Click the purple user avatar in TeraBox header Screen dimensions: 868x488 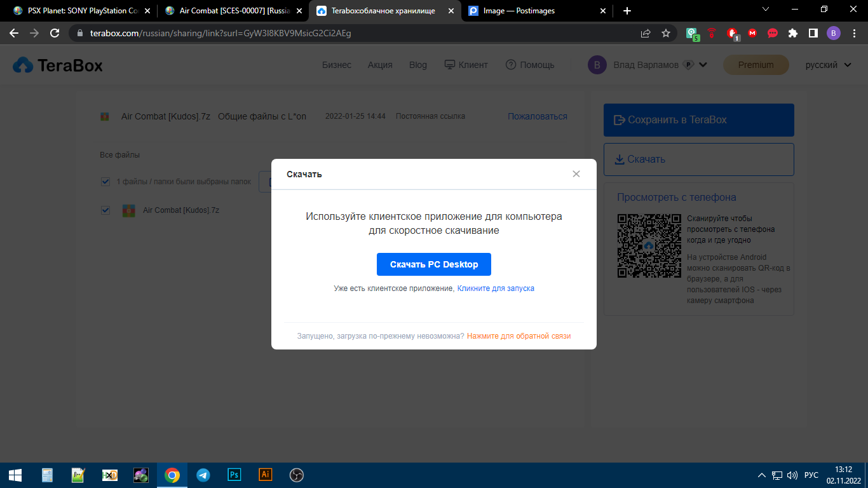tap(597, 65)
